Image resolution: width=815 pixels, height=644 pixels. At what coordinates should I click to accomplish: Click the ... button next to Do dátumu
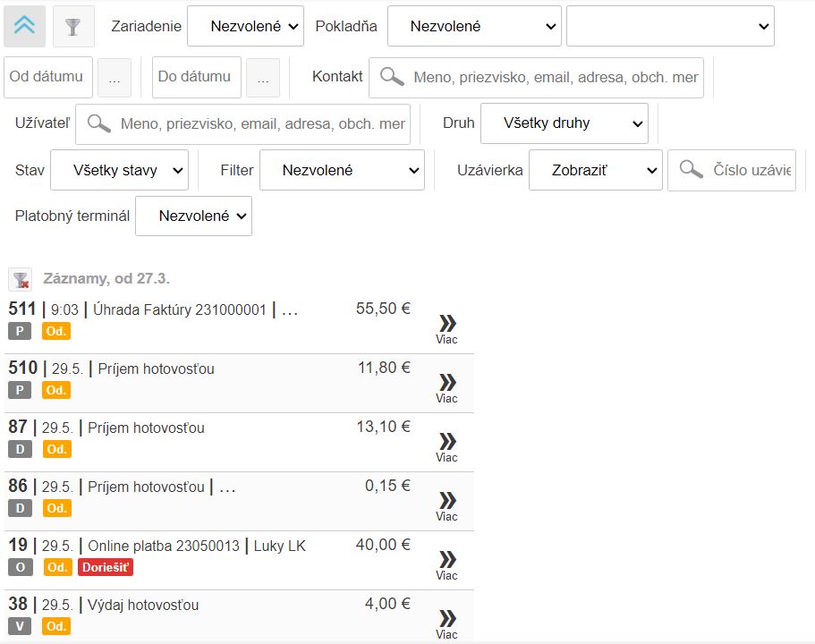click(x=263, y=78)
